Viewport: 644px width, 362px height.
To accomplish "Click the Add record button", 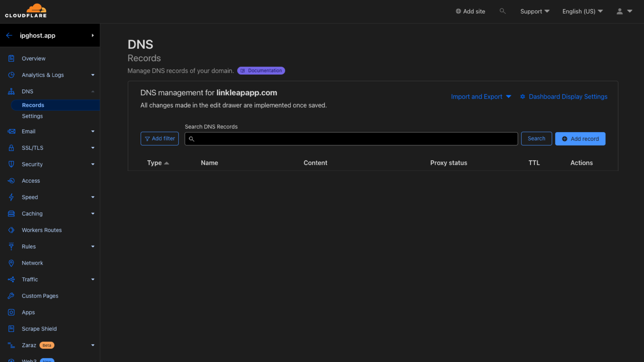I will tap(580, 139).
